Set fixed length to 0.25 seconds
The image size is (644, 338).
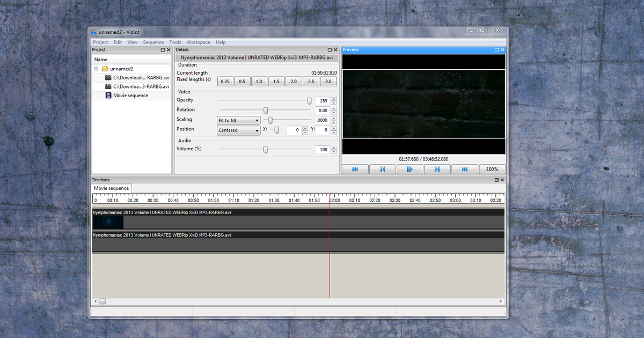(225, 82)
